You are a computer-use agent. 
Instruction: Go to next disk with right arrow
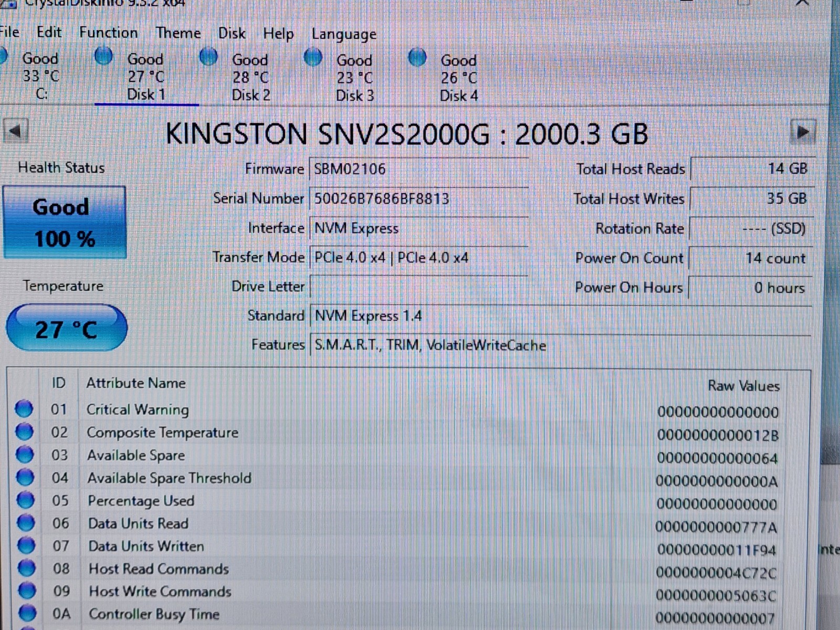[803, 132]
